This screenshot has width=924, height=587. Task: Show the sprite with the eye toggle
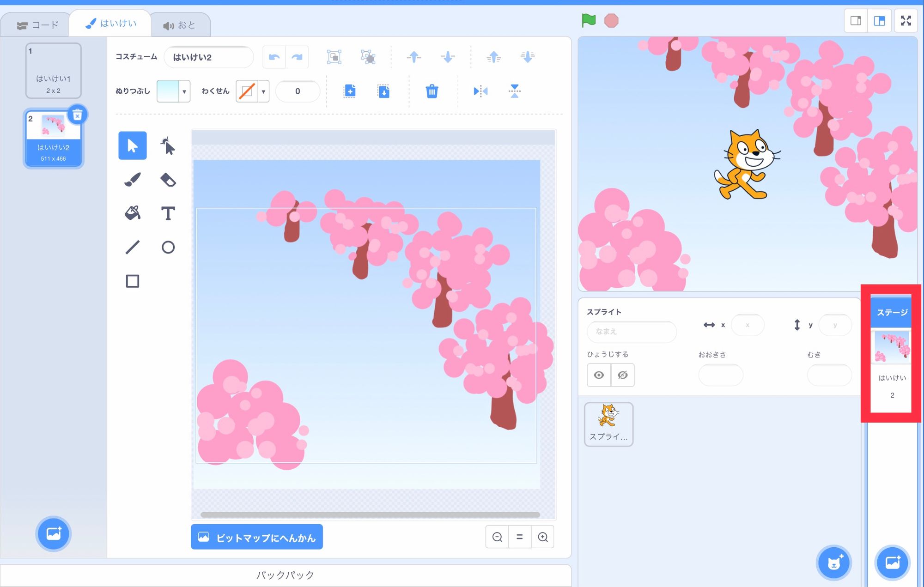pyautogui.click(x=599, y=375)
